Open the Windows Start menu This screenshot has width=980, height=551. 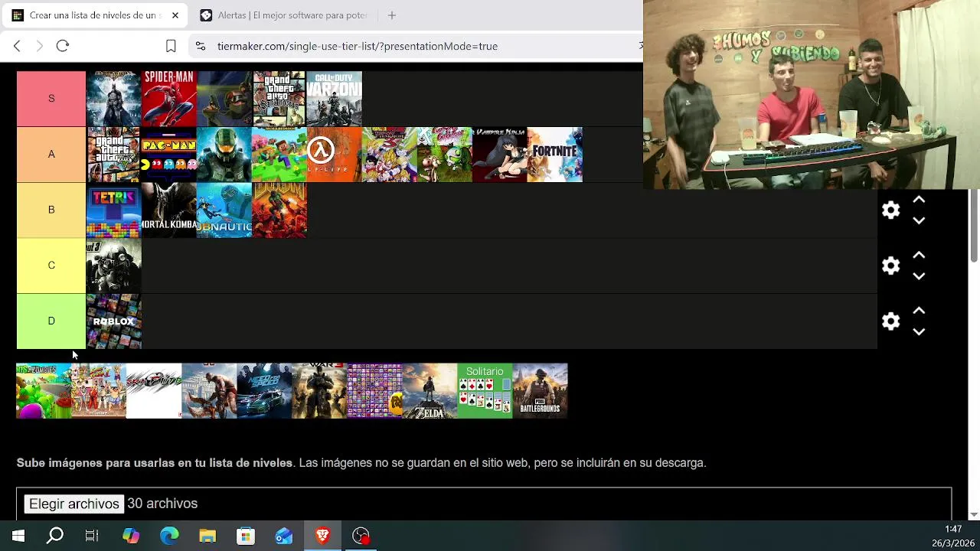[x=18, y=536]
